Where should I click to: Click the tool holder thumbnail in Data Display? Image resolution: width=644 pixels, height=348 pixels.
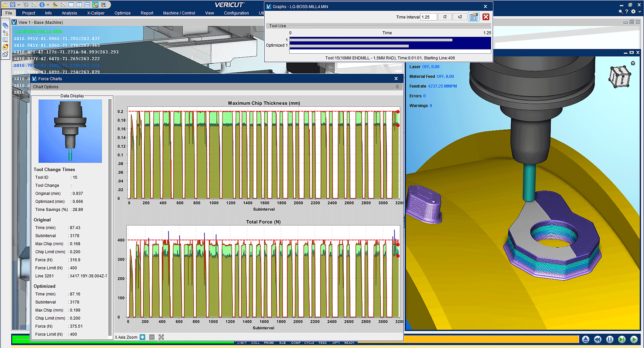(70, 131)
